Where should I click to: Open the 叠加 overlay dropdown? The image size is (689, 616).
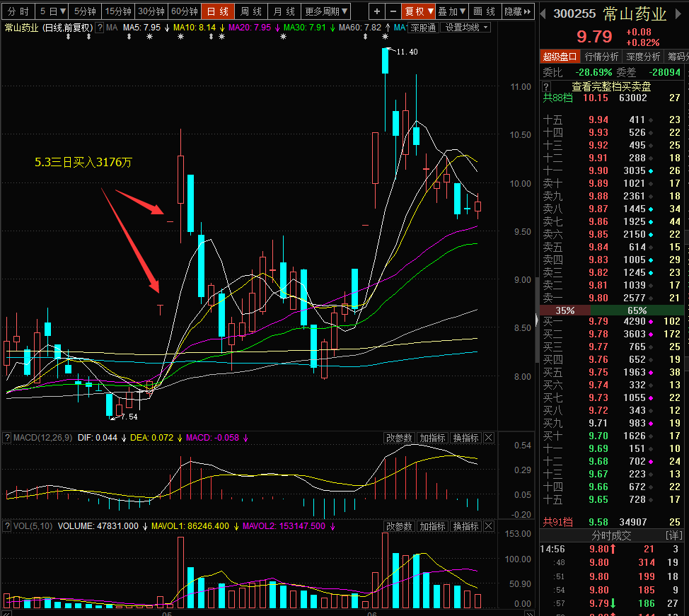click(452, 11)
